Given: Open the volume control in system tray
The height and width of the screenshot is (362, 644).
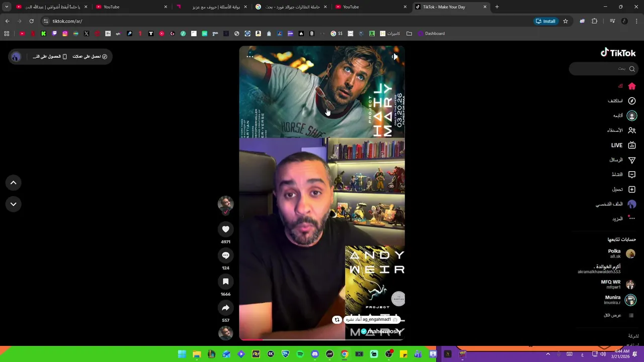Looking at the screenshot, I should coord(603,354).
